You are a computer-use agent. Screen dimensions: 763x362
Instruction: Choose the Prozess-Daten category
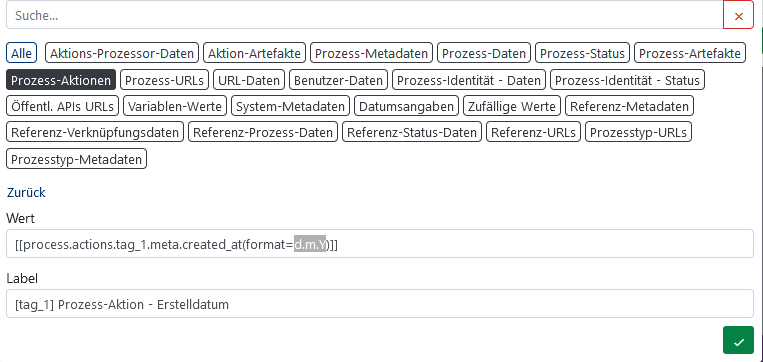pyautogui.click(x=484, y=53)
